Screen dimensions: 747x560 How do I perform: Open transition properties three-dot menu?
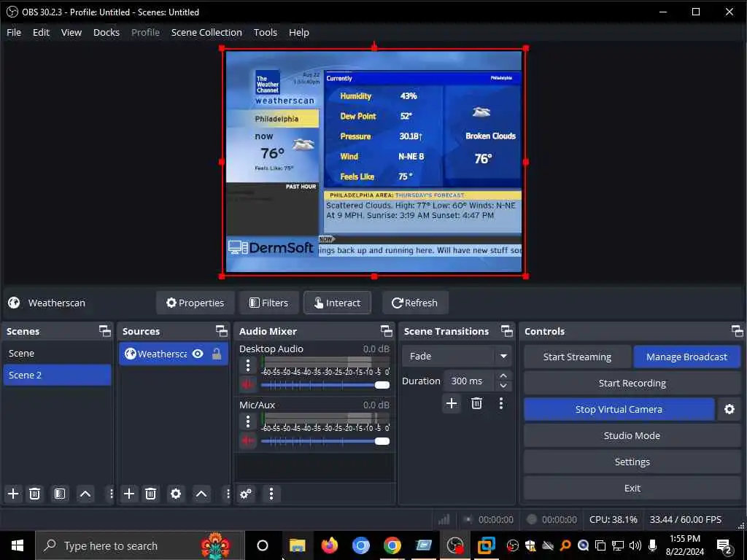(x=500, y=404)
